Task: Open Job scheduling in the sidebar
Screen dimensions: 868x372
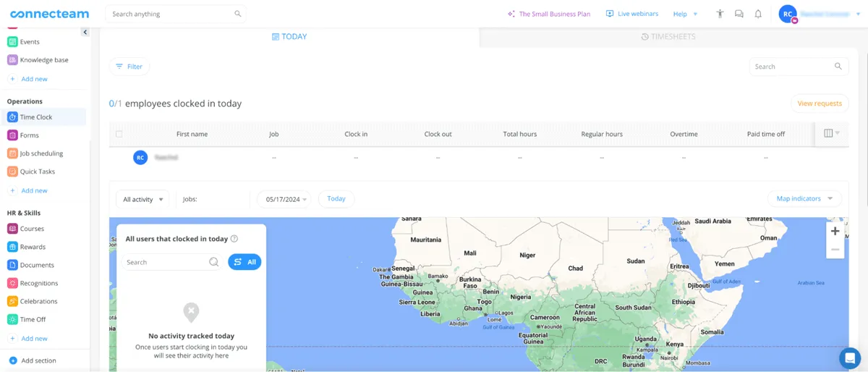Action: (x=45, y=153)
